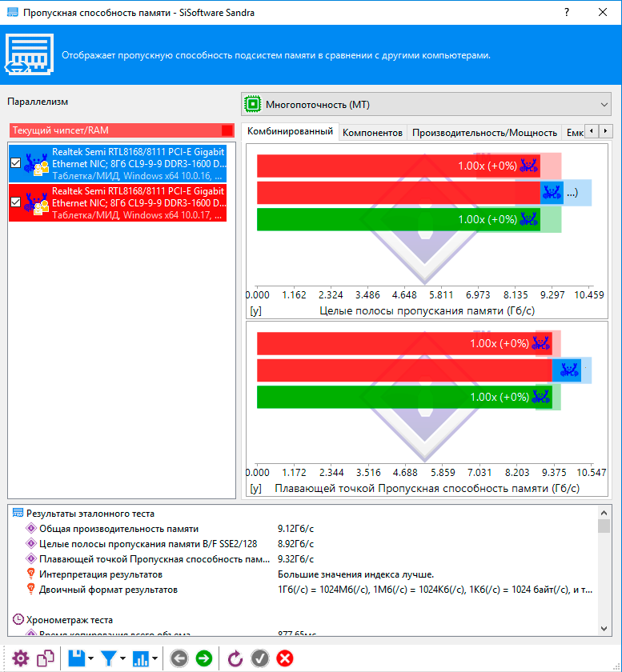Go back with the gray arrow button
Screen dimensions: 622x672
[x=179, y=658]
